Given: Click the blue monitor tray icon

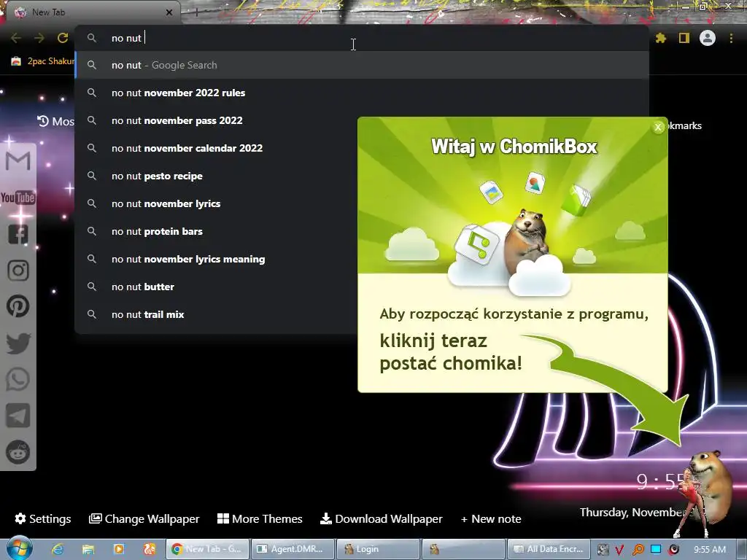Looking at the screenshot, I should (656, 550).
